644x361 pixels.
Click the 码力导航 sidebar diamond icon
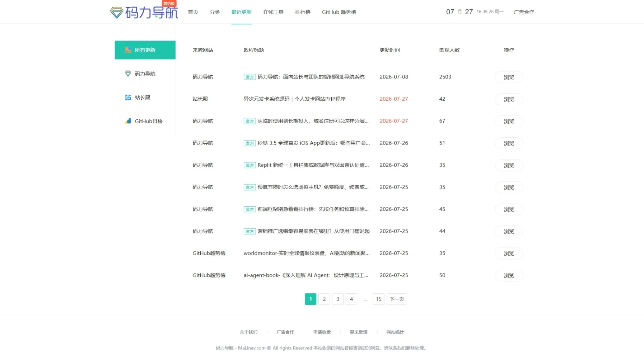coord(128,73)
